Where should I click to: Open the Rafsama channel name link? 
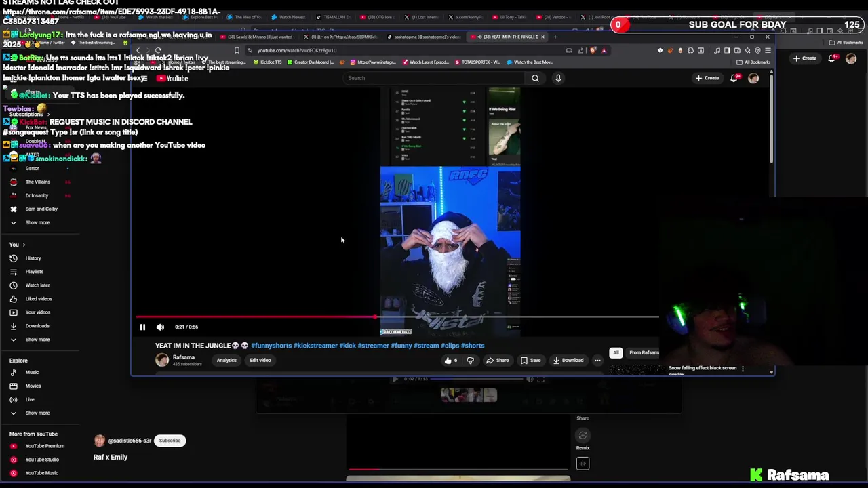coord(184,357)
